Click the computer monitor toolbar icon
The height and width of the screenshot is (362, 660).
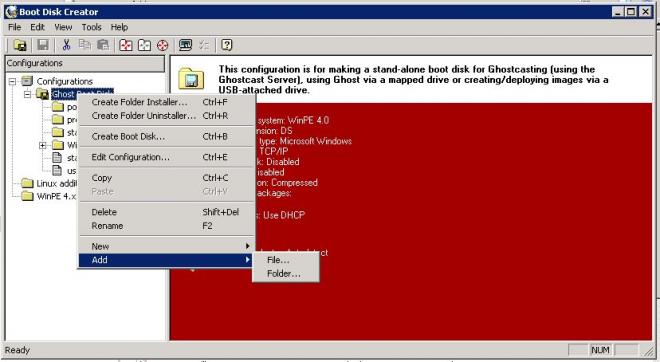point(185,45)
